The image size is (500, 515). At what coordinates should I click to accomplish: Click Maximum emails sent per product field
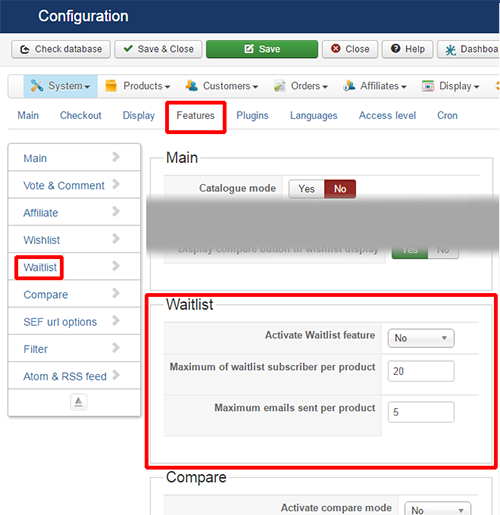[421, 412]
